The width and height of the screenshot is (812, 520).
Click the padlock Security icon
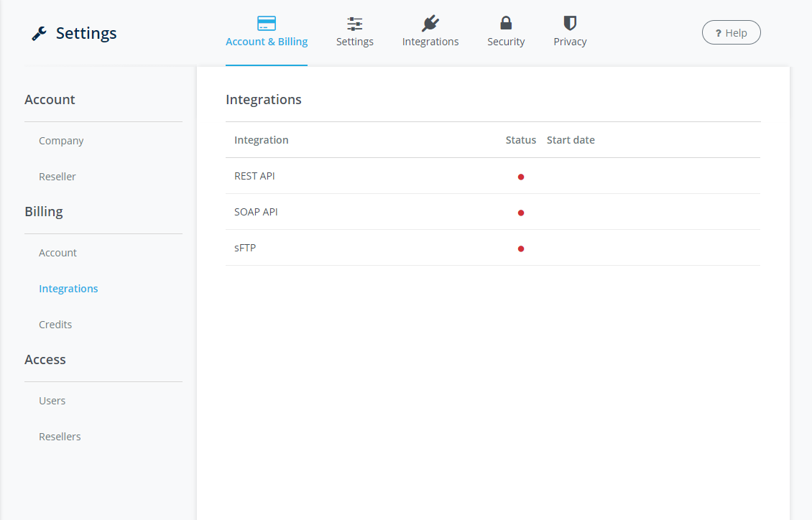506,24
